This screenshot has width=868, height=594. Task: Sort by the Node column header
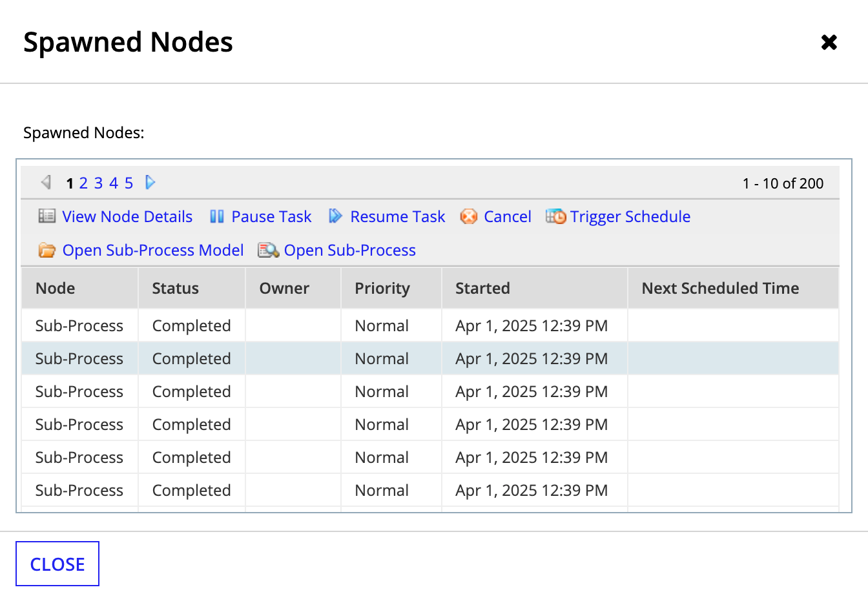(79, 288)
